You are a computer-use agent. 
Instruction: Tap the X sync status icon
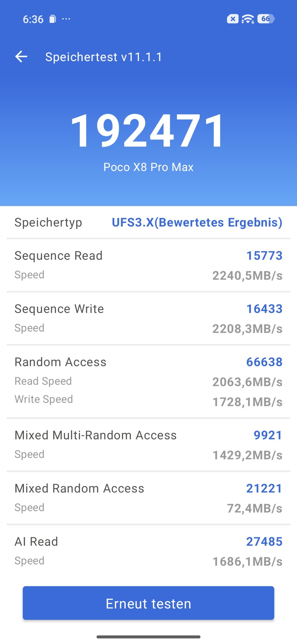click(x=233, y=19)
